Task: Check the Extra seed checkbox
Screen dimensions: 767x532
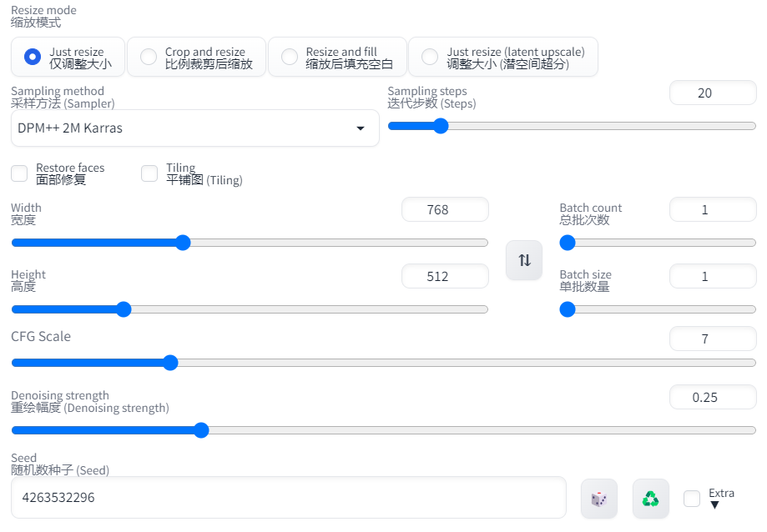Action: (x=692, y=499)
